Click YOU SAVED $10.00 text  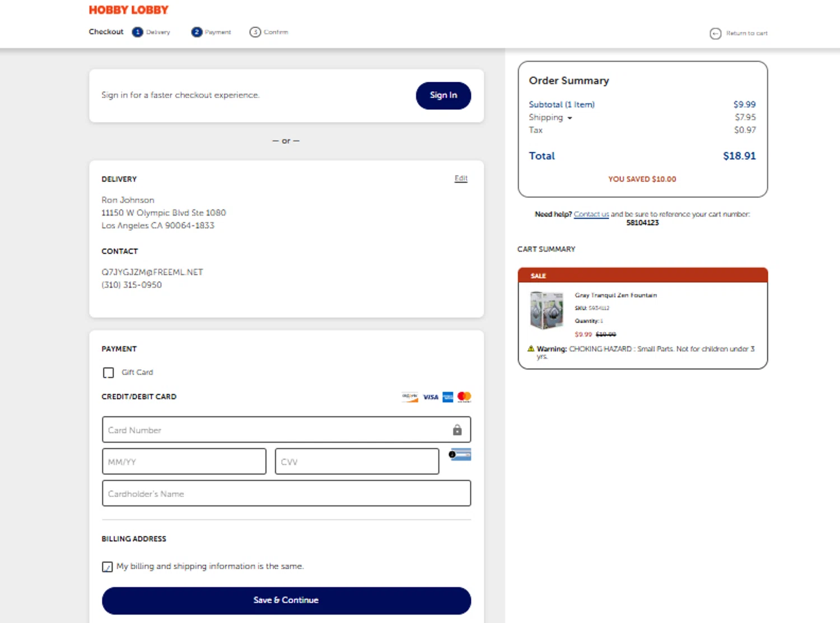tap(642, 179)
